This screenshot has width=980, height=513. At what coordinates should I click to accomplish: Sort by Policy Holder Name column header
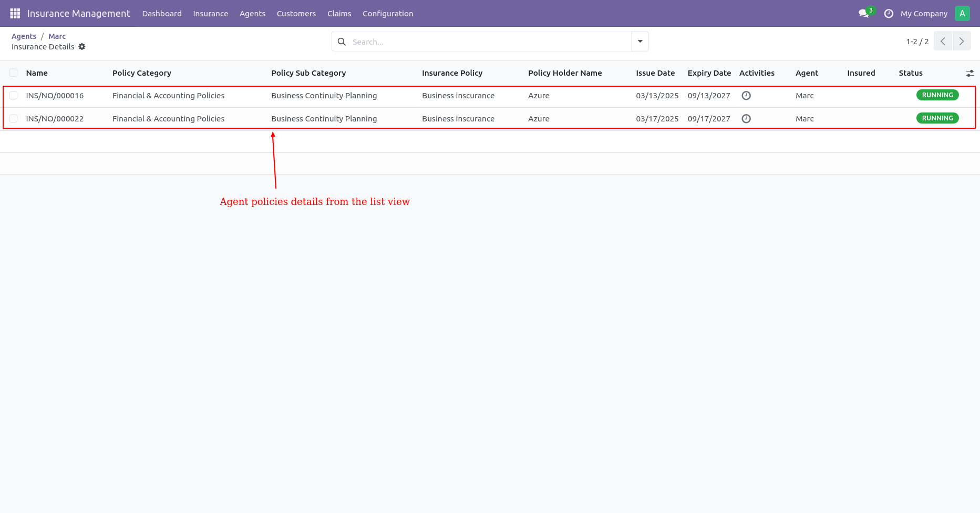565,73
